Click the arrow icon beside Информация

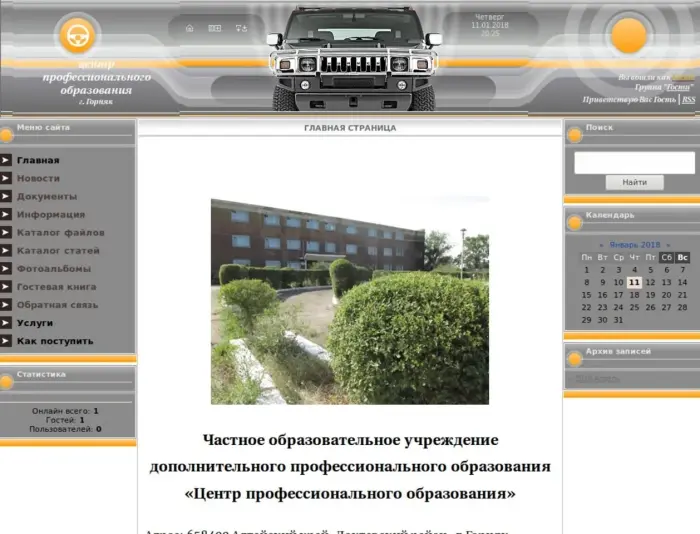[6, 214]
